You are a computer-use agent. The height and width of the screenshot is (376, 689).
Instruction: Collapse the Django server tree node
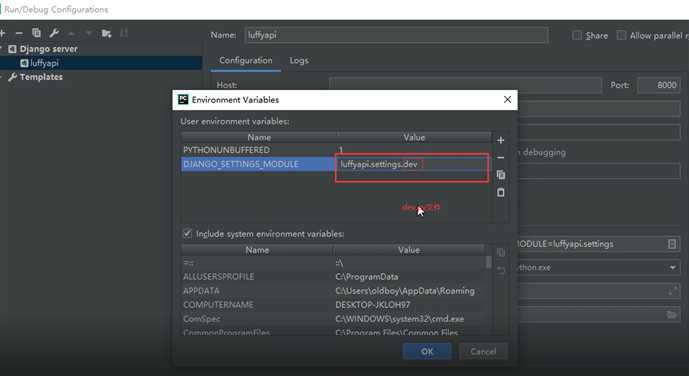pyautogui.click(x=2, y=49)
